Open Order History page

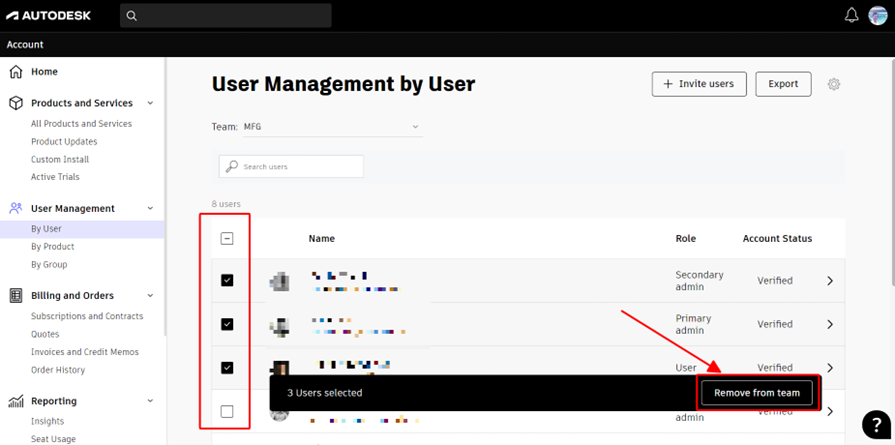(58, 370)
